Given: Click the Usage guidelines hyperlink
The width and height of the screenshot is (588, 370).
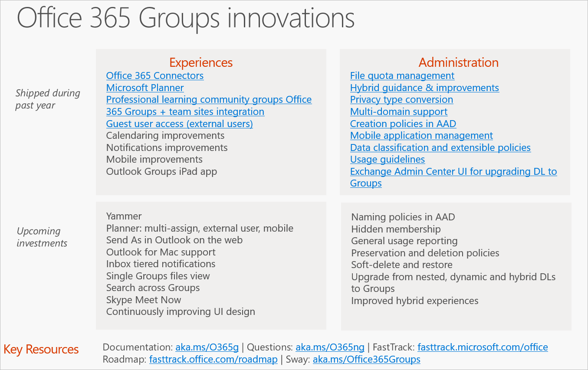Looking at the screenshot, I should (x=388, y=159).
